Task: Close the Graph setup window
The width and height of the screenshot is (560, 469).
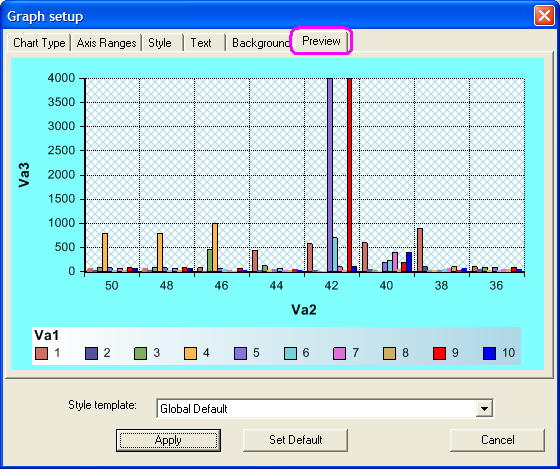Action: click(544, 16)
